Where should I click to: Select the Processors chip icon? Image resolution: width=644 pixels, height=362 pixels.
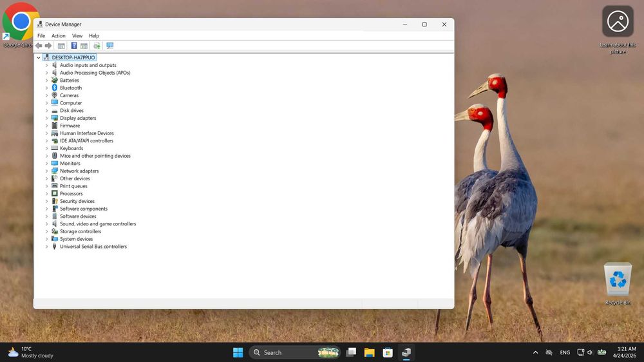[x=54, y=193]
